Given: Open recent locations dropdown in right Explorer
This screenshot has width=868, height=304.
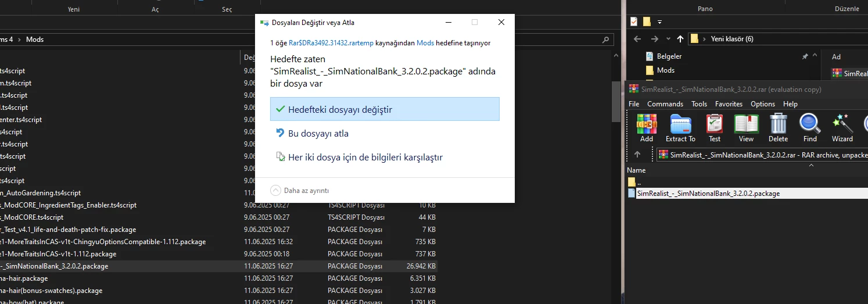Looking at the screenshot, I should pyautogui.click(x=668, y=39).
